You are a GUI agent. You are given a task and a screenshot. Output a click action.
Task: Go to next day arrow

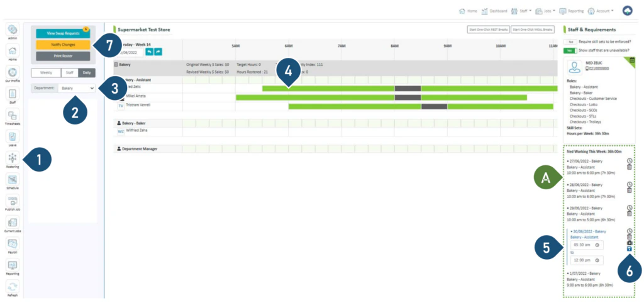(158, 52)
